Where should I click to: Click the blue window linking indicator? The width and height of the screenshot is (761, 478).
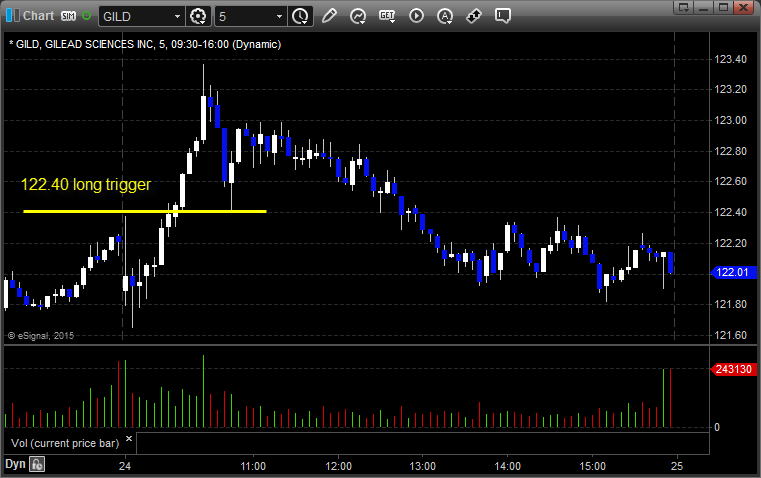[x=13, y=16]
